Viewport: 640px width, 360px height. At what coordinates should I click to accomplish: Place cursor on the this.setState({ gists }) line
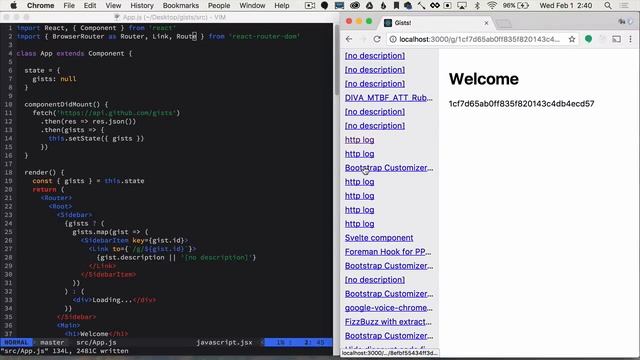(96, 138)
